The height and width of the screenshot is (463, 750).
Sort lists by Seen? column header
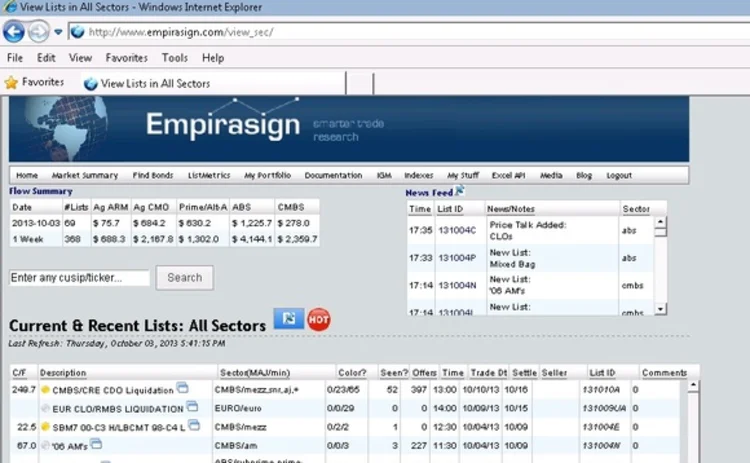[394, 373]
